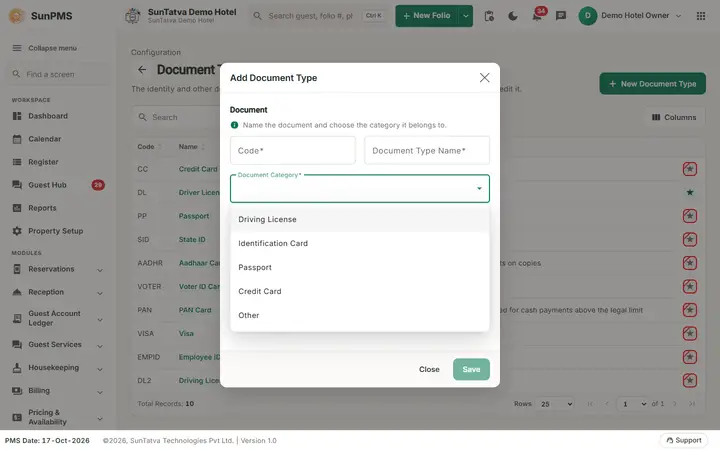
Task: Toggle dark mode moon icon
Action: tap(513, 16)
